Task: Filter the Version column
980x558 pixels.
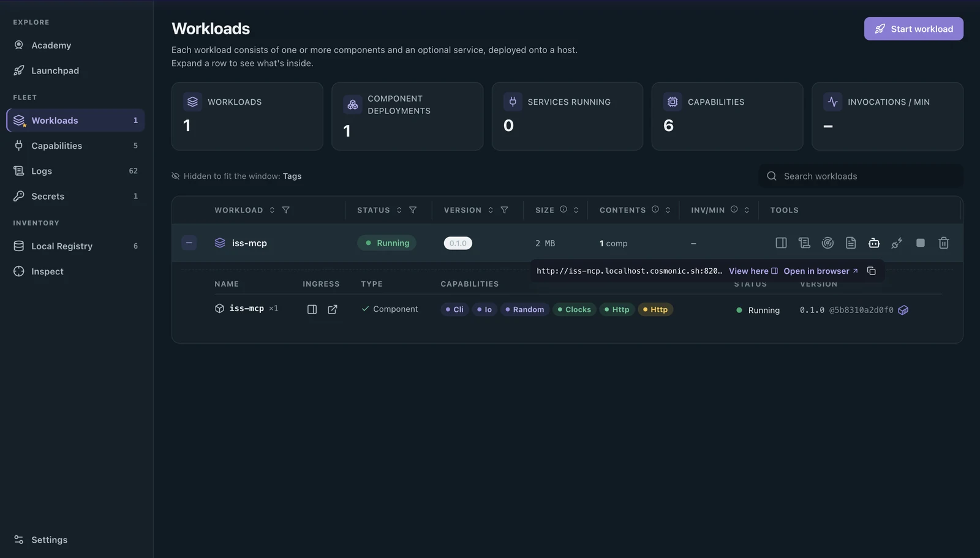Action: tap(504, 210)
